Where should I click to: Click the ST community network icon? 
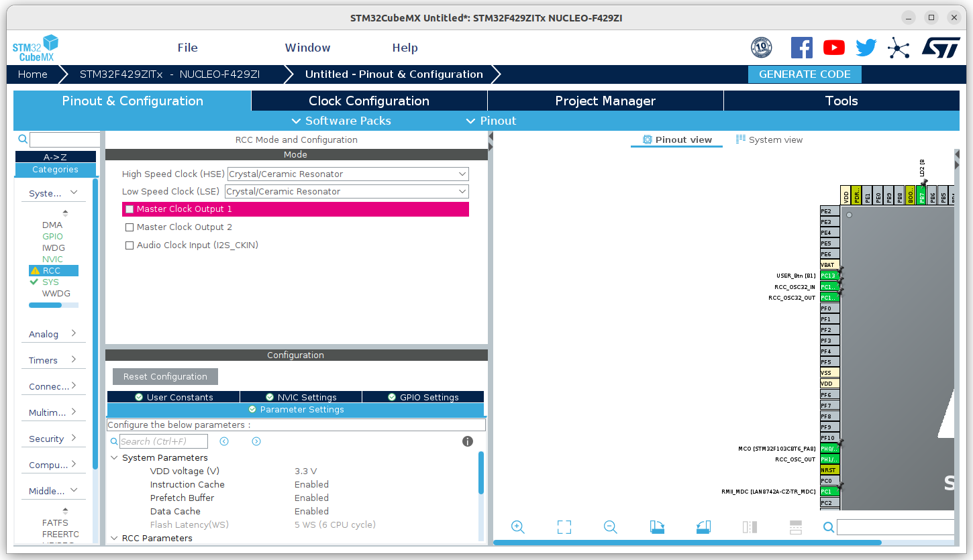pyautogui.click(x=899, y=48)
